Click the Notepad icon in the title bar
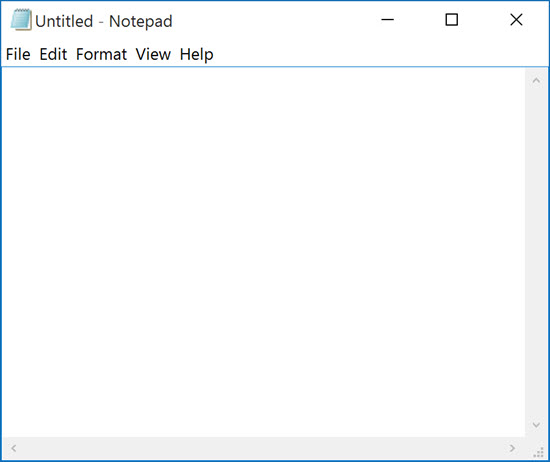Viewport: 550px width, 462px height. pyautogui.click(x=21, y=20)
